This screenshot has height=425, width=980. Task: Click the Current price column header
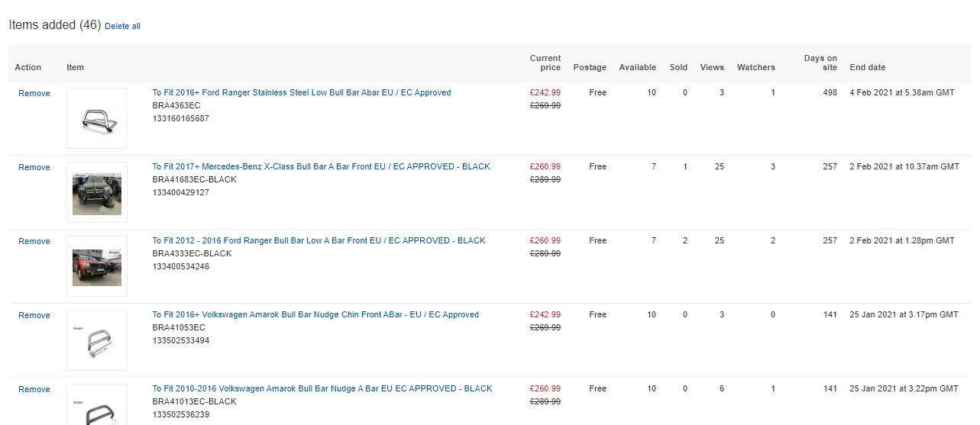[x=545, y=63]
